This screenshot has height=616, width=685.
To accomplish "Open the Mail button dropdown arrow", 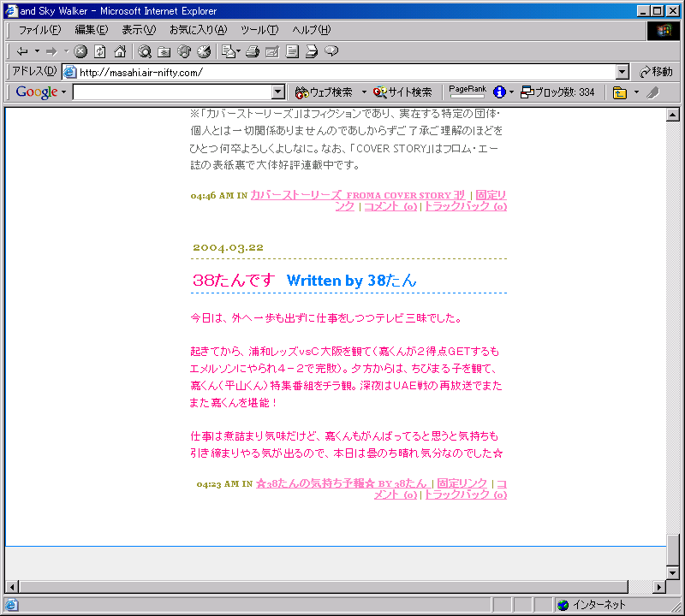I will click(239, 51).
